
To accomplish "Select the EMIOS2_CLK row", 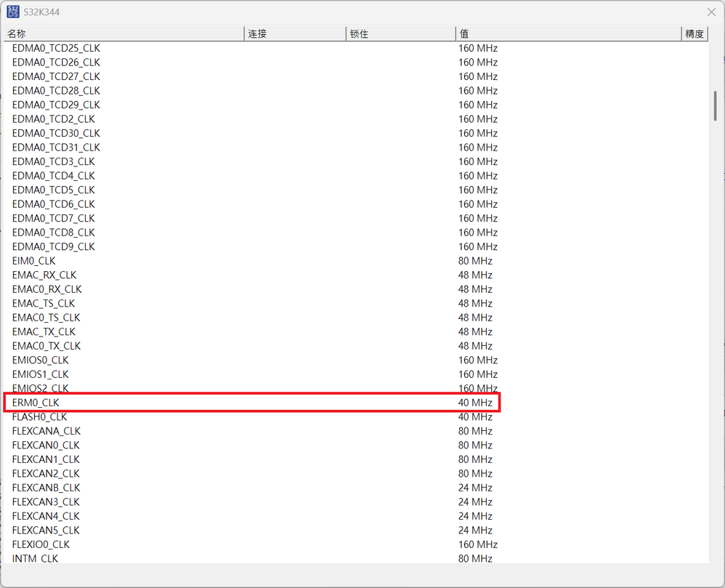I will [x=356, y=389].
